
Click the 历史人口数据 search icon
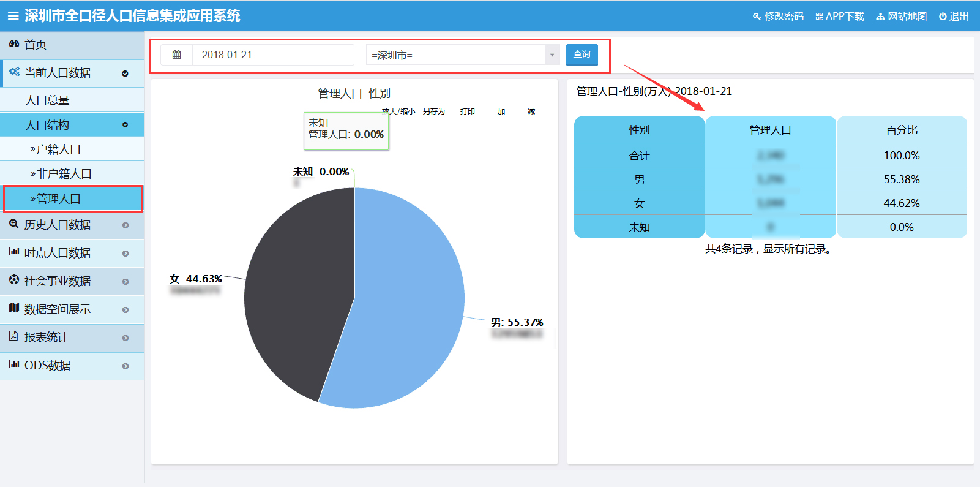click(14, 224)
